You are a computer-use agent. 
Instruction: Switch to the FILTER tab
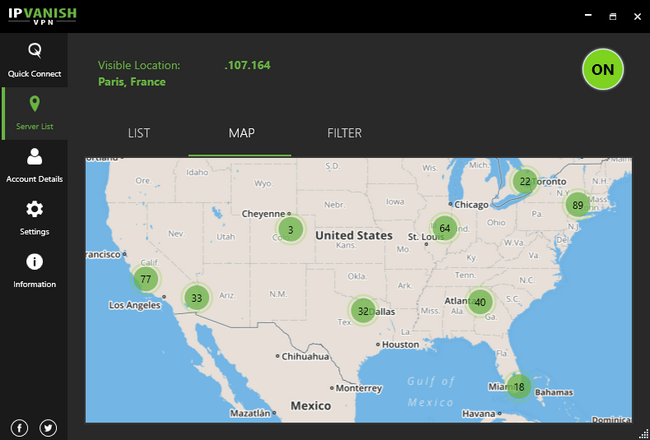point(344,133)
